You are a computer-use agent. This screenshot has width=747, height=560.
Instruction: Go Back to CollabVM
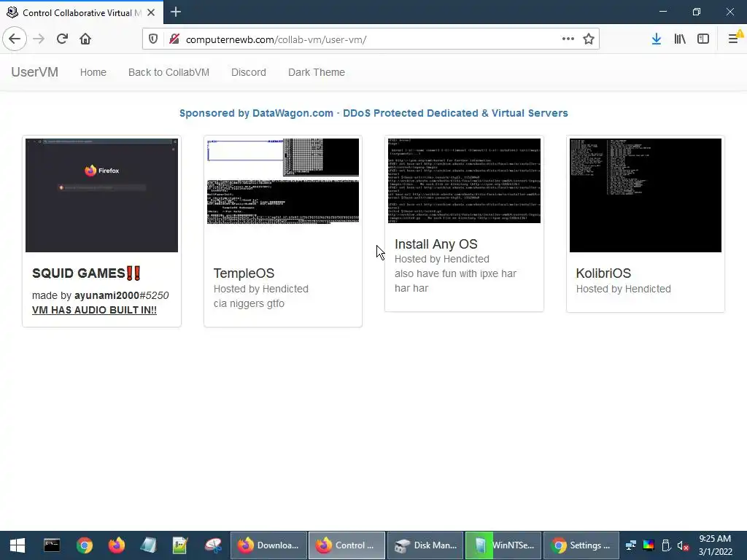(169, 72)
